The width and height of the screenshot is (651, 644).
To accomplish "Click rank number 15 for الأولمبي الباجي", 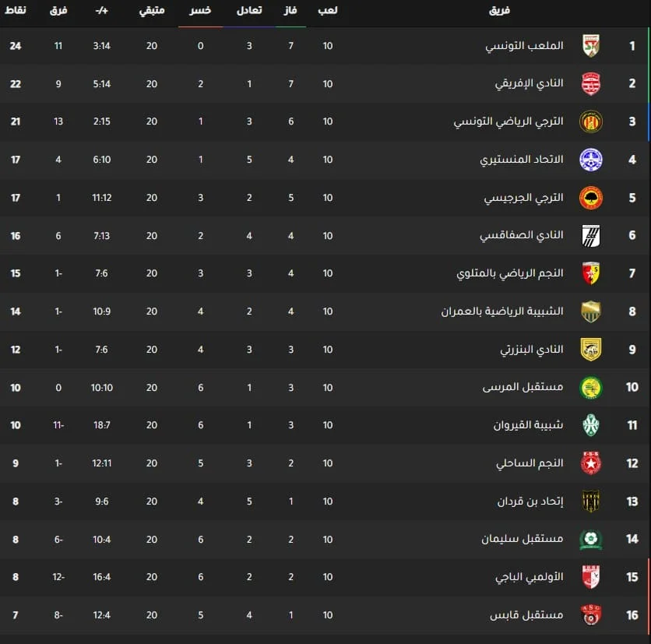I will 632,577.
